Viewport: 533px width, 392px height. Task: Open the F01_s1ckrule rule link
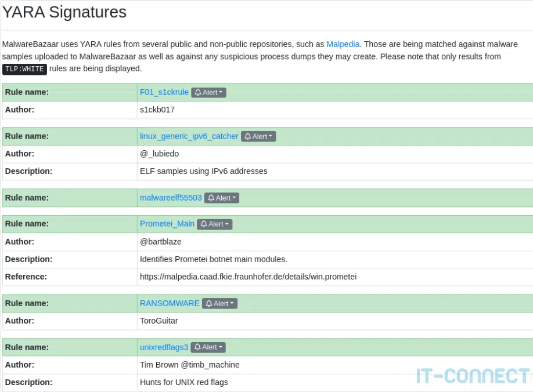coord(164,92)
